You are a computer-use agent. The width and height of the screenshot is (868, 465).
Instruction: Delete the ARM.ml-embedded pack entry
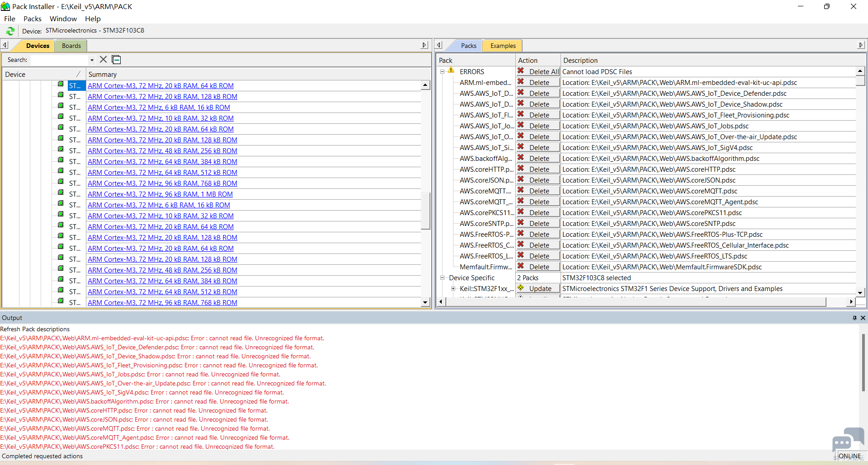(538, 82)
